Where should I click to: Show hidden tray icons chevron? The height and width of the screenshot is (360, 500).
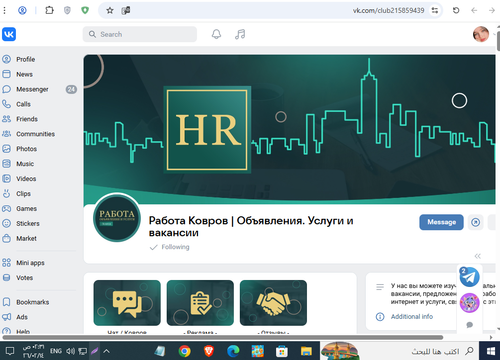pos(106,351)
